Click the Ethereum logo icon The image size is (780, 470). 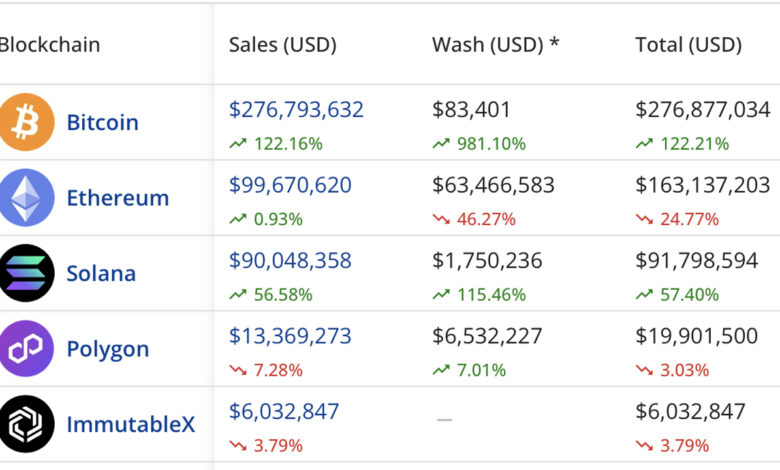[x=27, y=198]
